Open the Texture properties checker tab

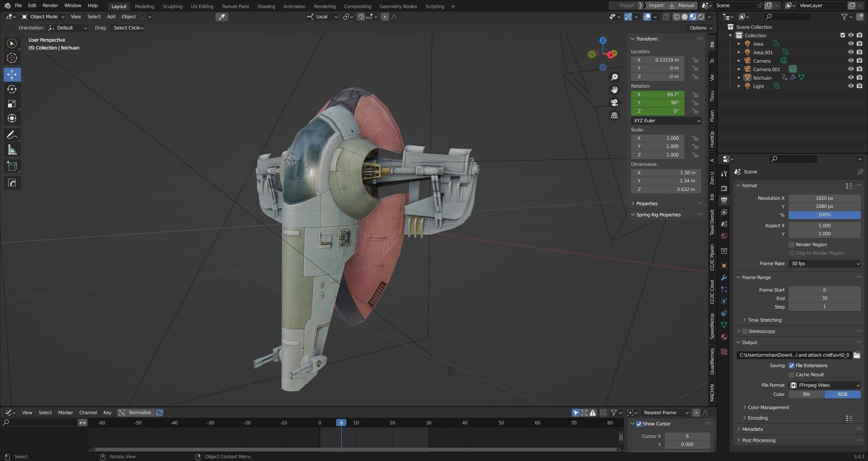[724, 352]
